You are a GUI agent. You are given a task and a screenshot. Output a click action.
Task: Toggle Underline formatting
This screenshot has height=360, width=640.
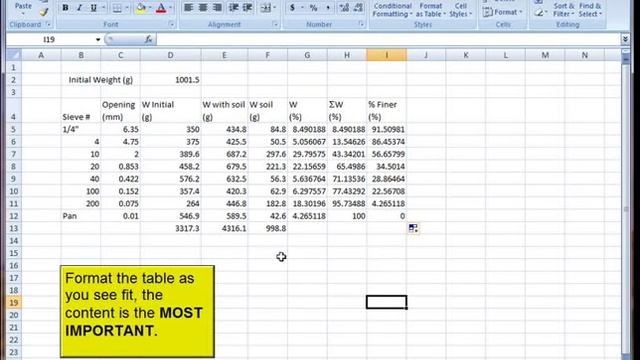pyautogui.click(x=93, y=8)
